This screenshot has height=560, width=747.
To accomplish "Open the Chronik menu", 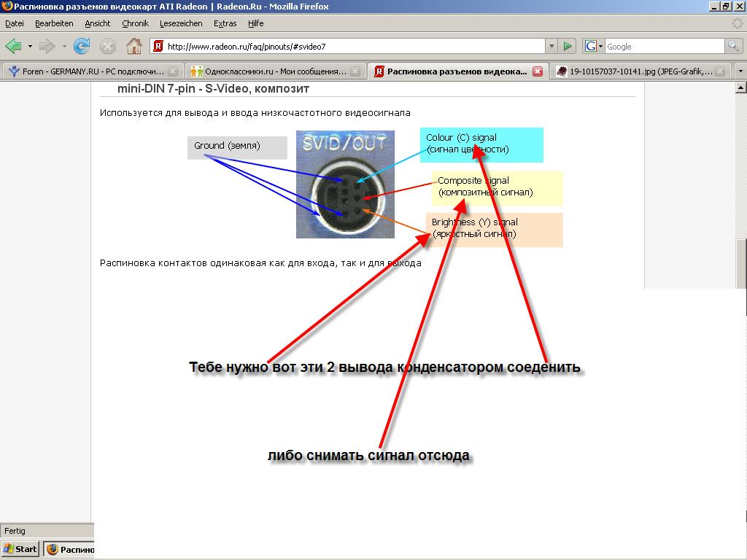I will [135, 23].
